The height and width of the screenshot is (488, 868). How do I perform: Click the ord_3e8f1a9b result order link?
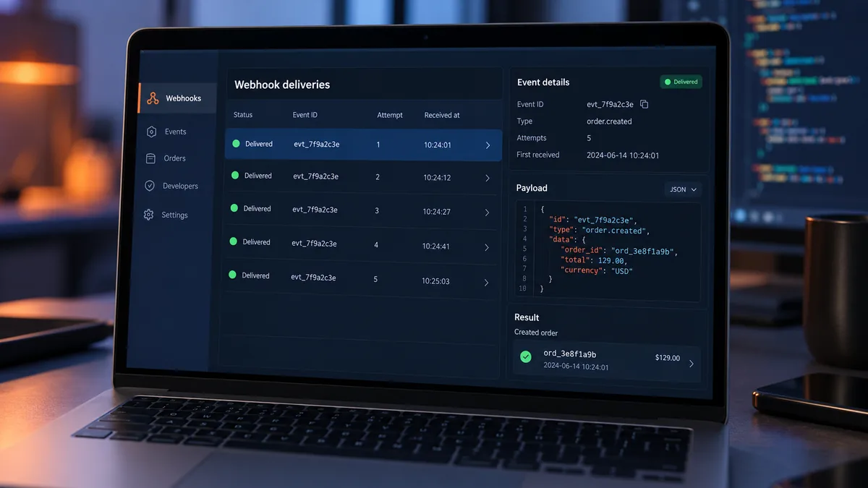click(569, 354)
